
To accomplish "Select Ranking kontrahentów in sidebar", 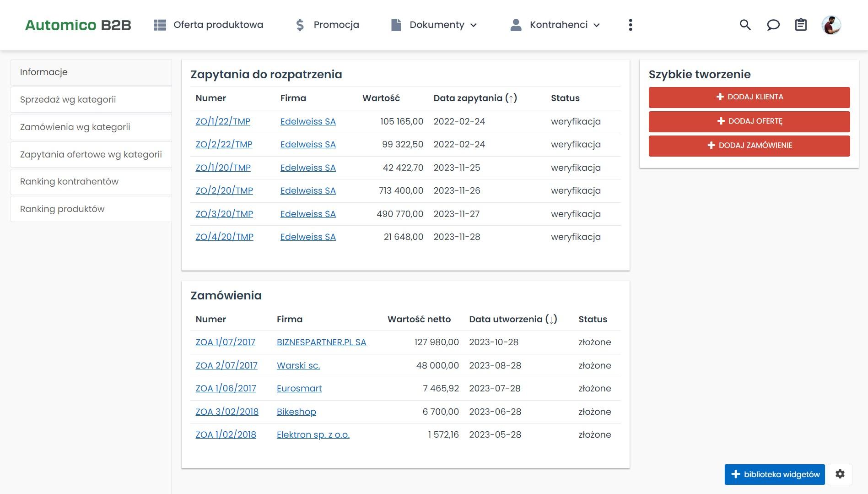I will tap(69, 182).
